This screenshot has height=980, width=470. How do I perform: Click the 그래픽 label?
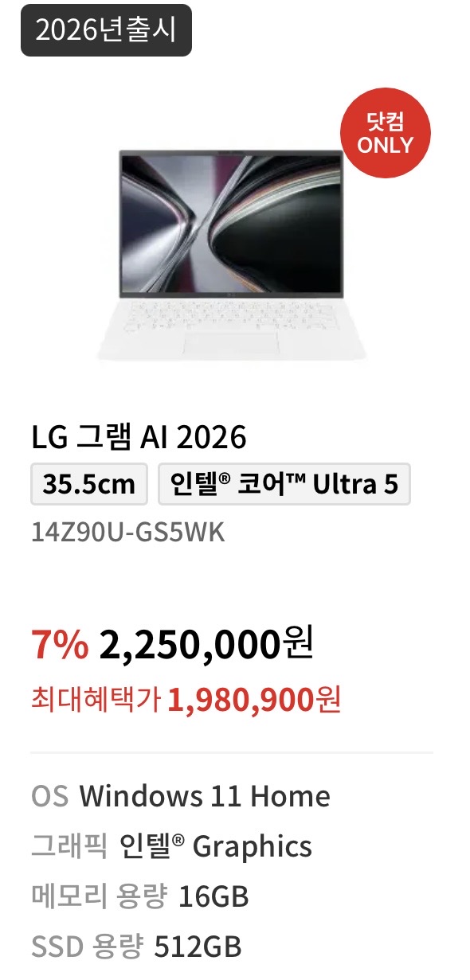point(69,846)
